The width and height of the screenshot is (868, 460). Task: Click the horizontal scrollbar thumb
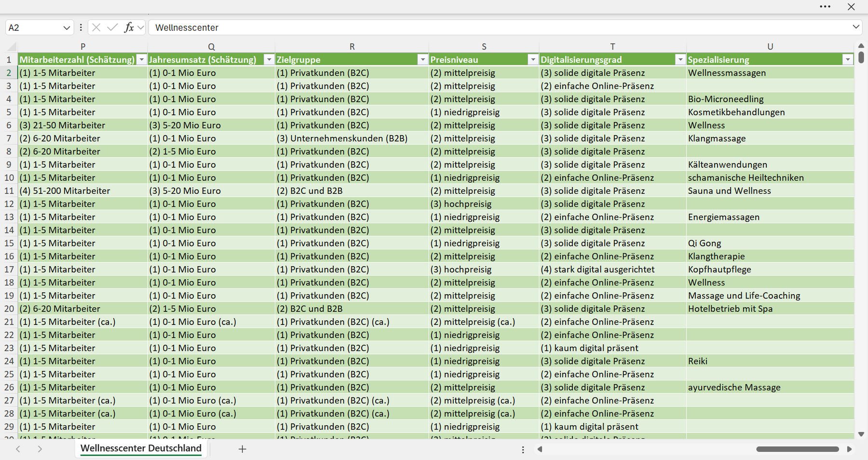tap(798, 449)
